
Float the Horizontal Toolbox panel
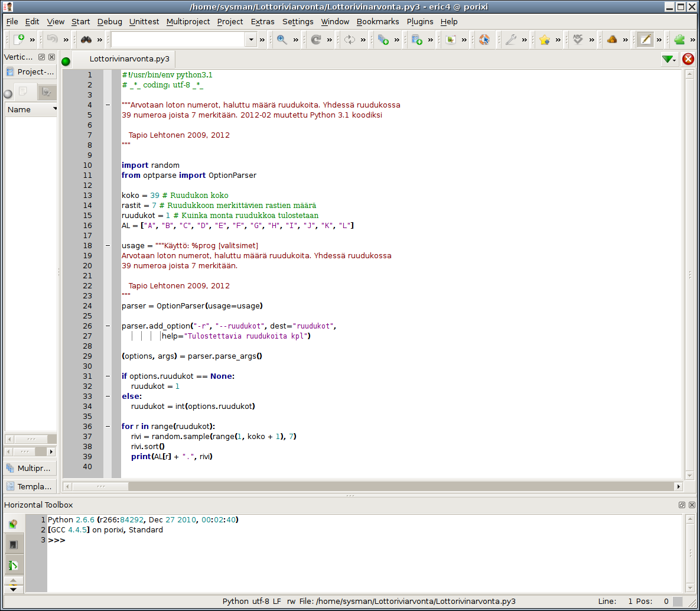click(x=682, y=505)
